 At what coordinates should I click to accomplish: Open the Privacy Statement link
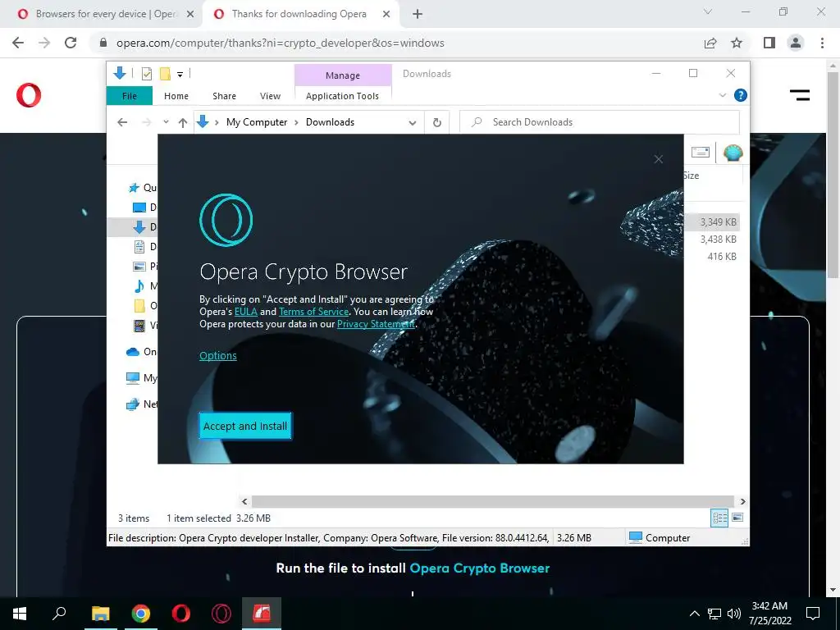tap(376, 324)
